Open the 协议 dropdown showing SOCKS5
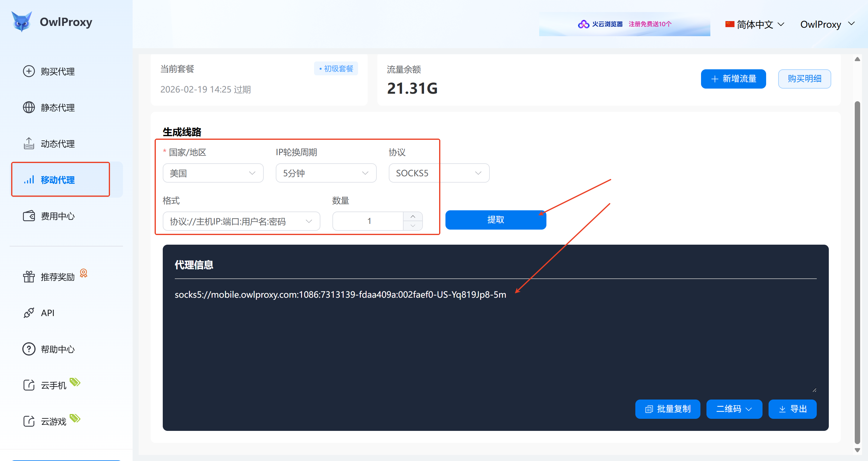The width and height of the screenshot is (868, 461). [439, 173]
